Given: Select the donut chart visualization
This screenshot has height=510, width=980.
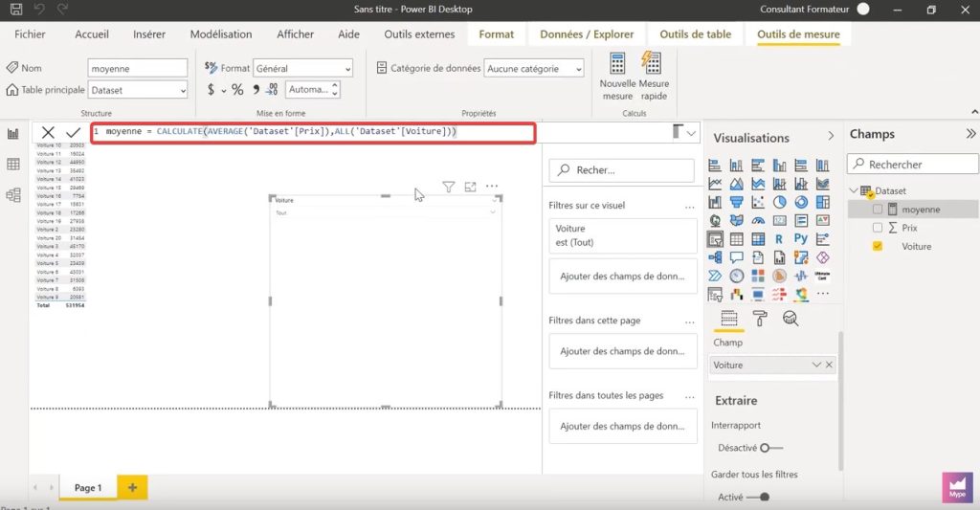Looking at the screenshot, I should pyautogui.click(x=801, y=203).
